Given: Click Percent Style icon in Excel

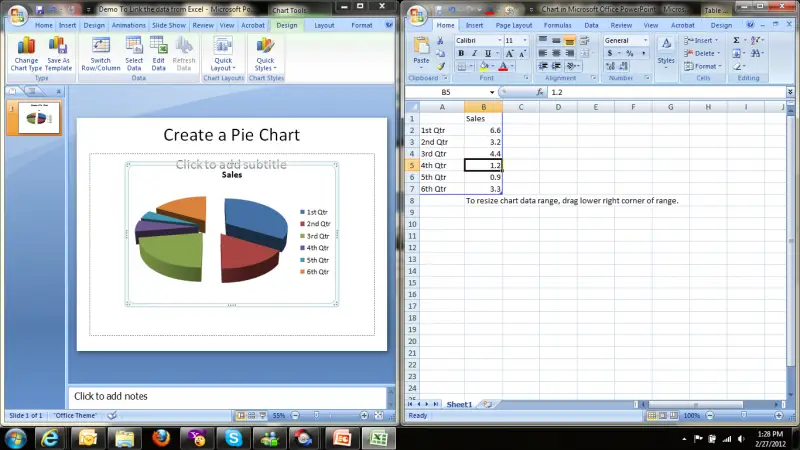Looking at the screenshot, I should click(630, 53).
